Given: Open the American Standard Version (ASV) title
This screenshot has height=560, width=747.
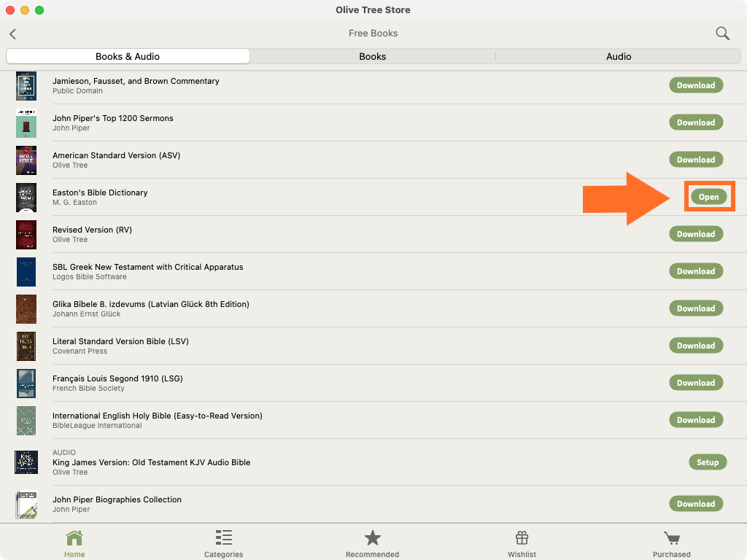Looking at the screenshot, I should click(x=116, y=155).
